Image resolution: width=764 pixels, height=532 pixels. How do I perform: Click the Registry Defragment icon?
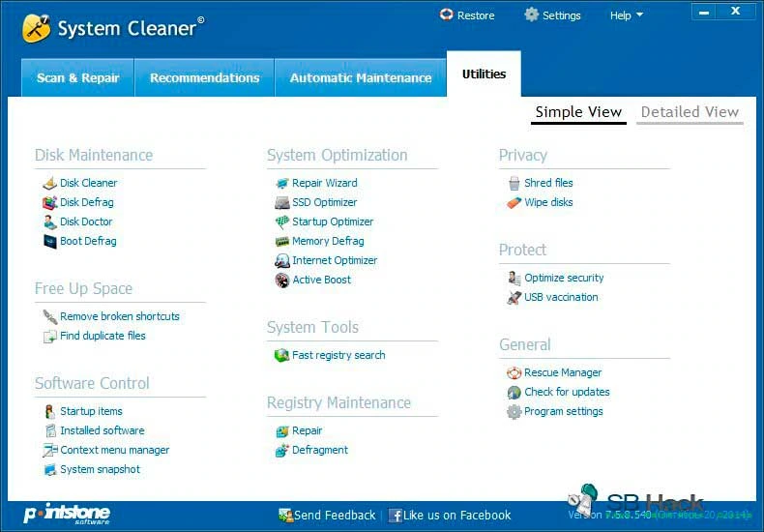[x=282, y=451]
